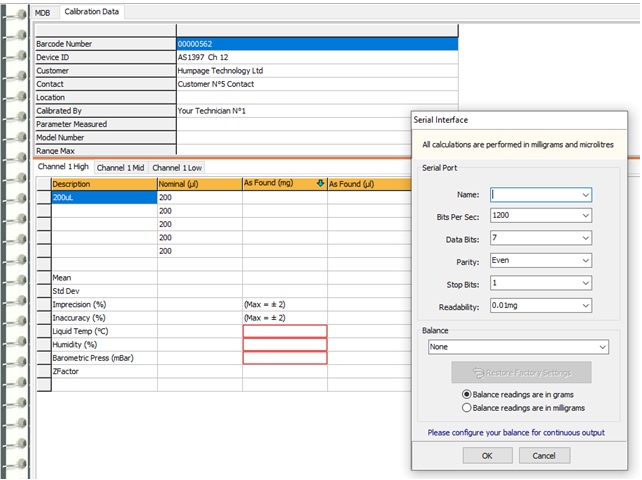Open the Channel 1 High tab
This screenshot has height=480, width=642.
point(63,167)
